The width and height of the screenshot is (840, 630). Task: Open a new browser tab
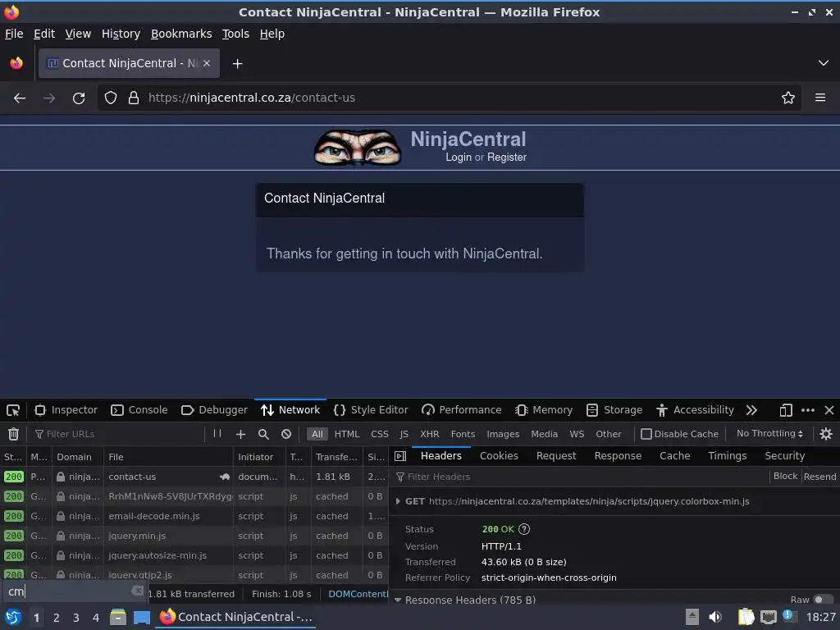point(237,64)
